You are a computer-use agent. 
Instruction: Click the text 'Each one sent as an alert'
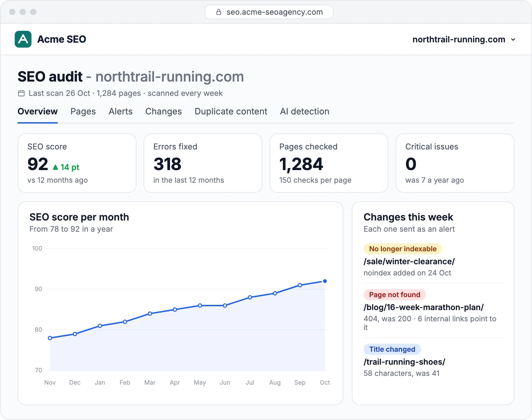click(409, 229)
